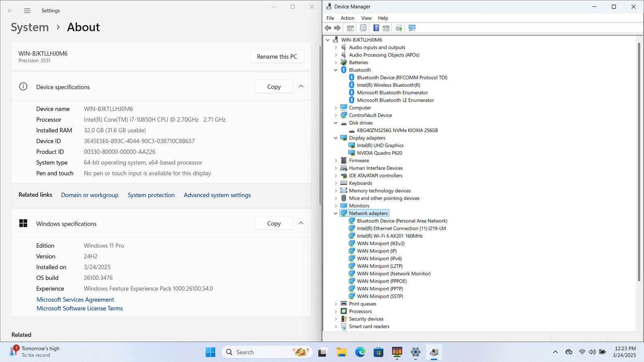
Task: Open the System protection link
Action: pos(151,195)
